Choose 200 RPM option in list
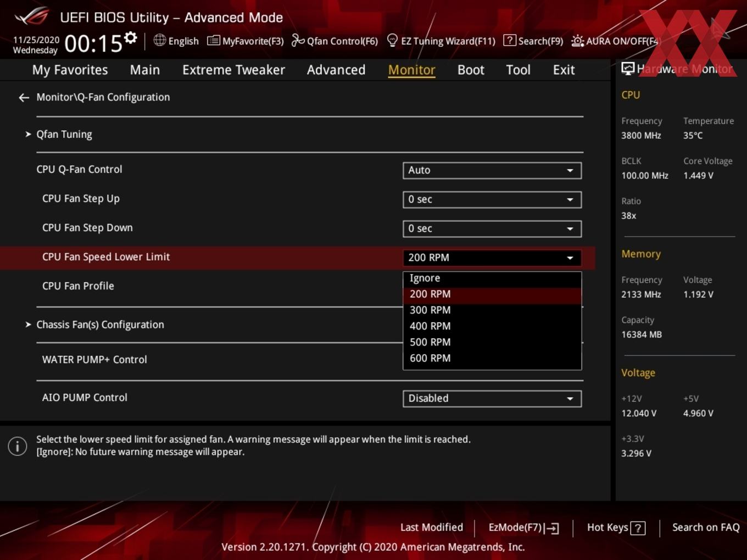The image size is (747, 560). point(492,295)
